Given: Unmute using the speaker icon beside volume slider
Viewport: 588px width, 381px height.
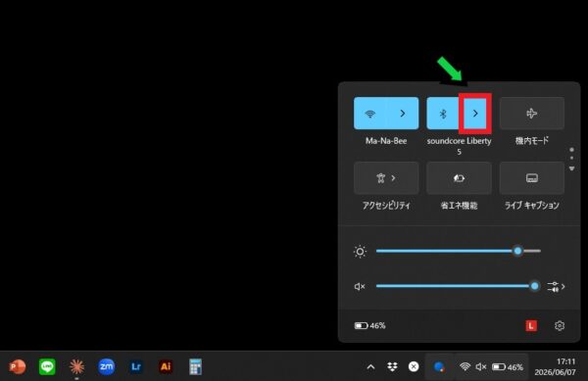Looking at the screenshot, I should 360,287.
